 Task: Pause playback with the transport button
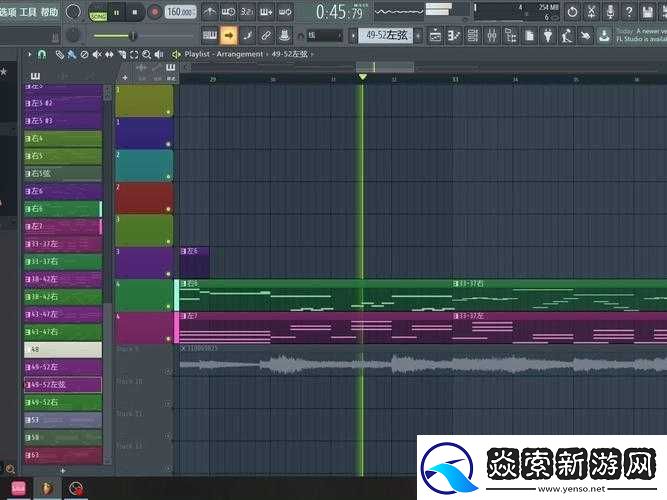[117, 12]
